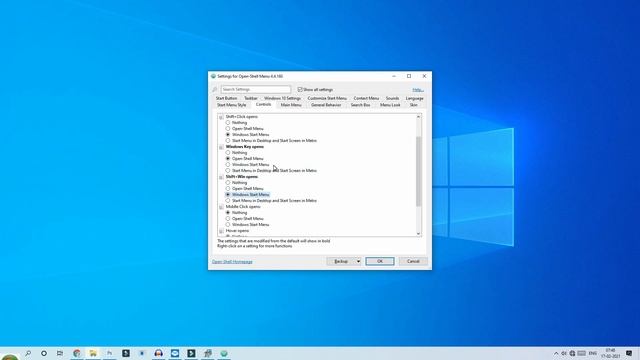Select Open-Shell Menu under Windows Key opens
640x360 pixels.
pyautogui.click(x=228, y=158)
